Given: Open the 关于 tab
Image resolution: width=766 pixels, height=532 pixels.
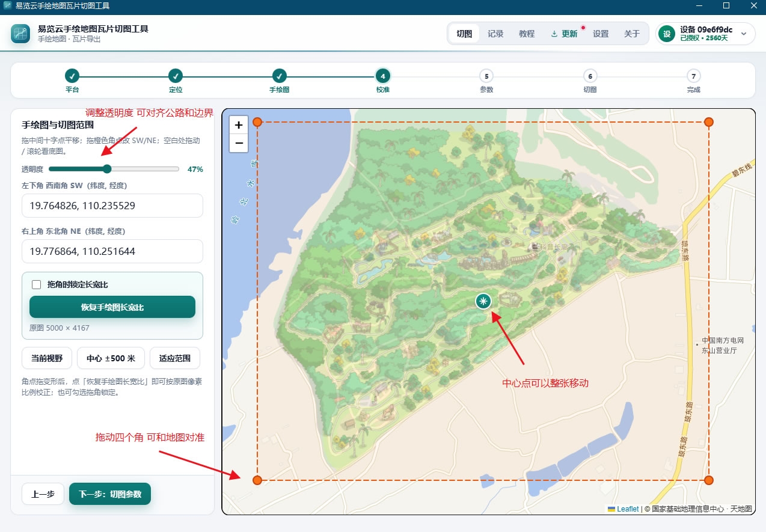Looking at the screenshot, I should point(632,34).
